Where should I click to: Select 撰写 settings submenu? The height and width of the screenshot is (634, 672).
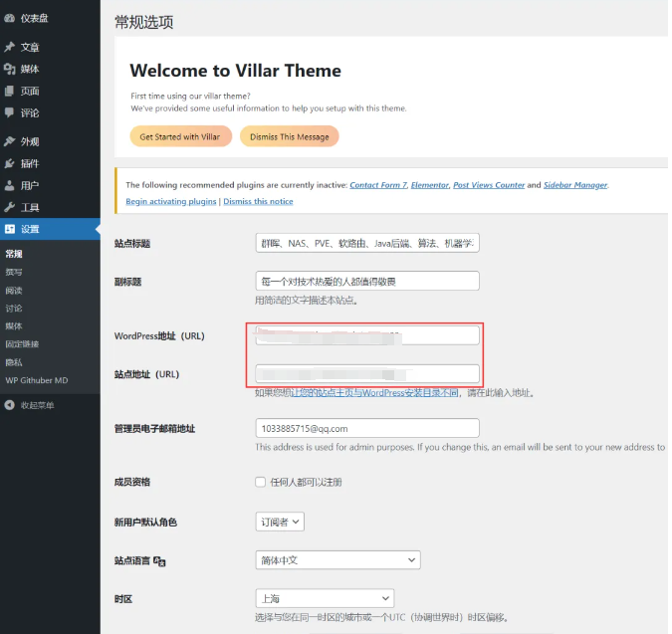14,272
